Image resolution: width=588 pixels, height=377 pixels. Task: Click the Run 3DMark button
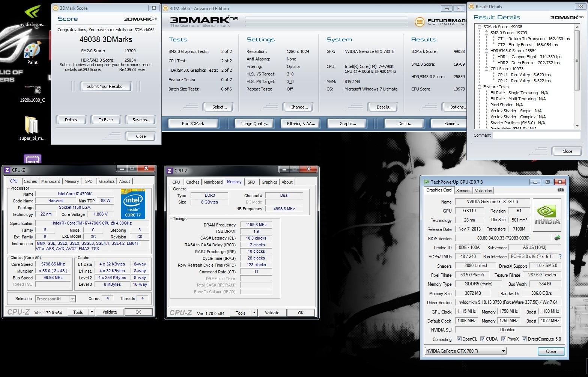193,124
